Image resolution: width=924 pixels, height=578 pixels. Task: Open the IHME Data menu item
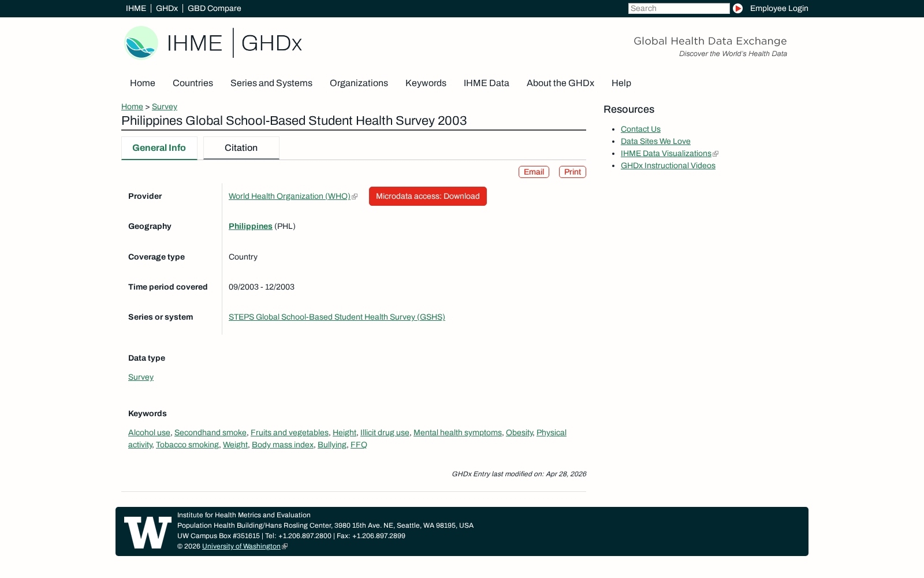pyautogui.click(x=486, y=83)
